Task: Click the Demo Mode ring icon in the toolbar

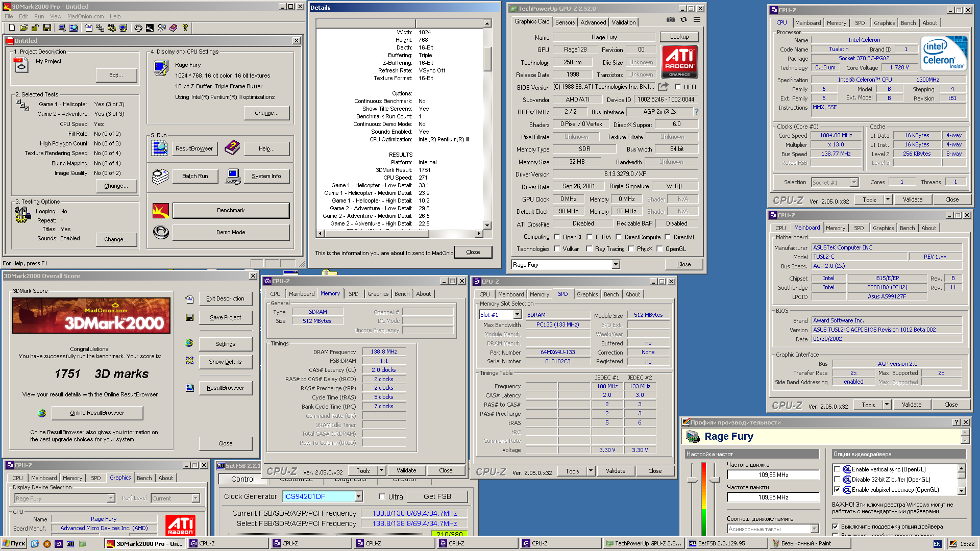Action: click(138, 28)
